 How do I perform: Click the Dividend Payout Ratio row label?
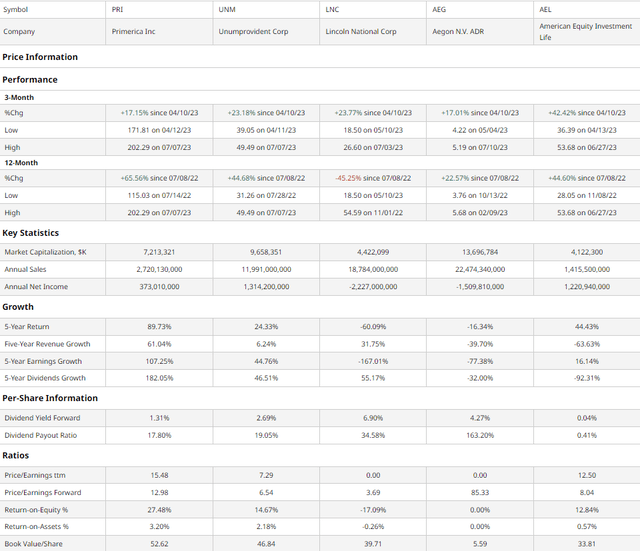[41, 435]
